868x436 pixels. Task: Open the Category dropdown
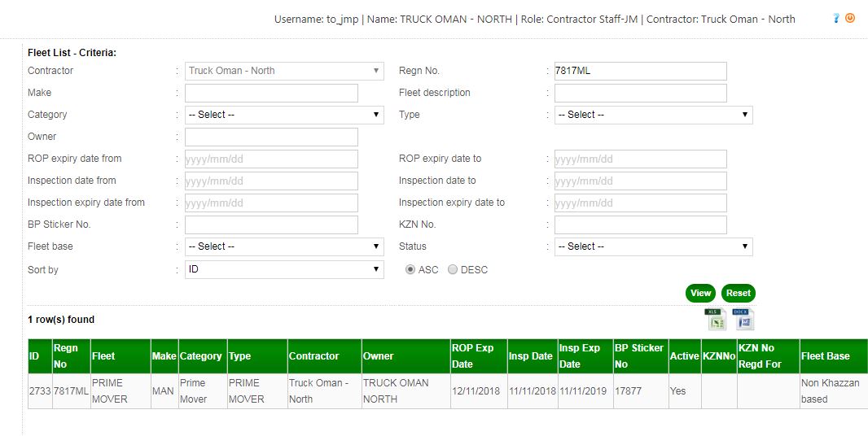[x=284, y=115]
